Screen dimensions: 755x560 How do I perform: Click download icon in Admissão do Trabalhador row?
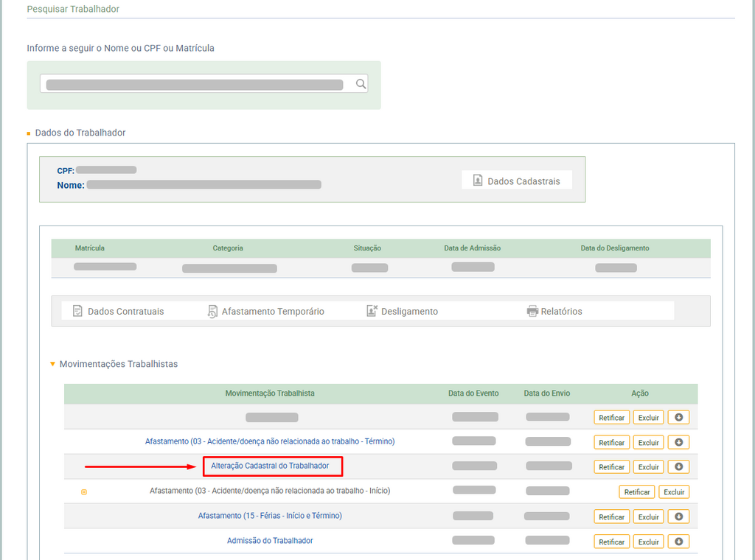tap(678, 542)
